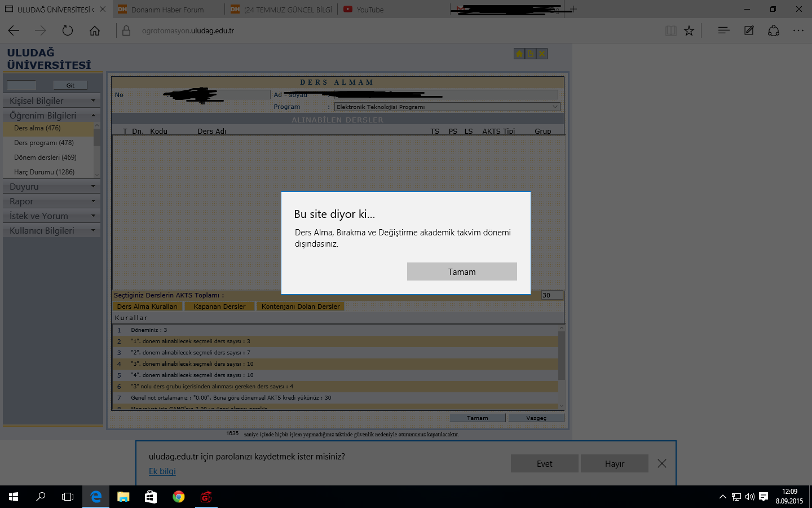Open the Ek bilgi link
812x508 pixels.
pos(162,471)
